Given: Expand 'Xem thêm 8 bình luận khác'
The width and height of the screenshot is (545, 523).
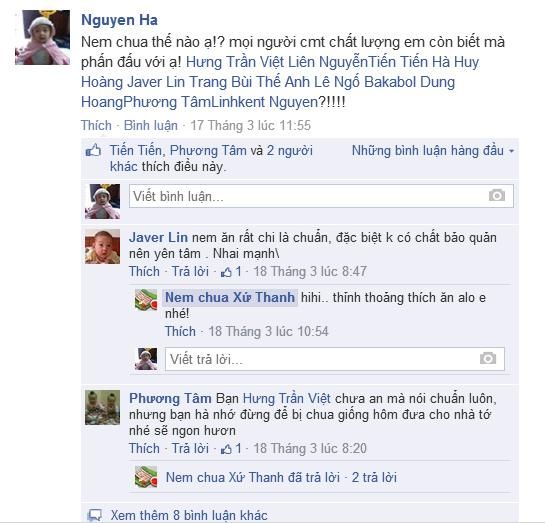Looking at the screenshot, I should pos(189,515).
